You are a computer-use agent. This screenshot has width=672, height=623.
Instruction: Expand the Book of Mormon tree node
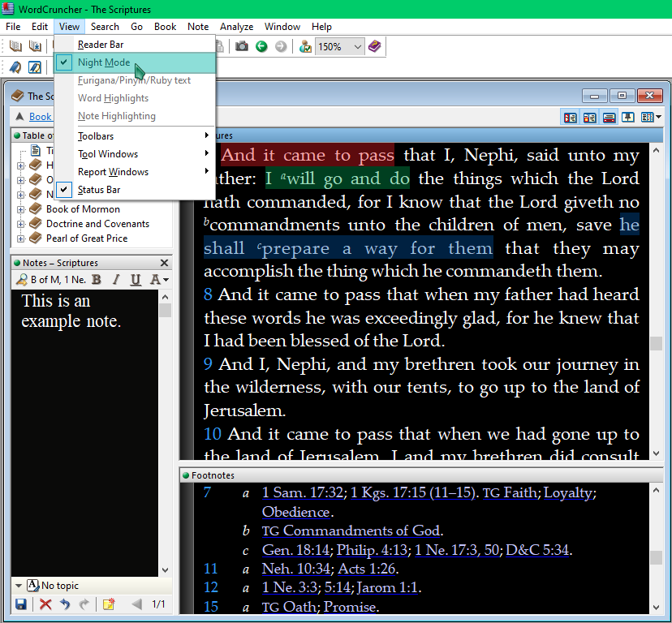pos(20,209)
